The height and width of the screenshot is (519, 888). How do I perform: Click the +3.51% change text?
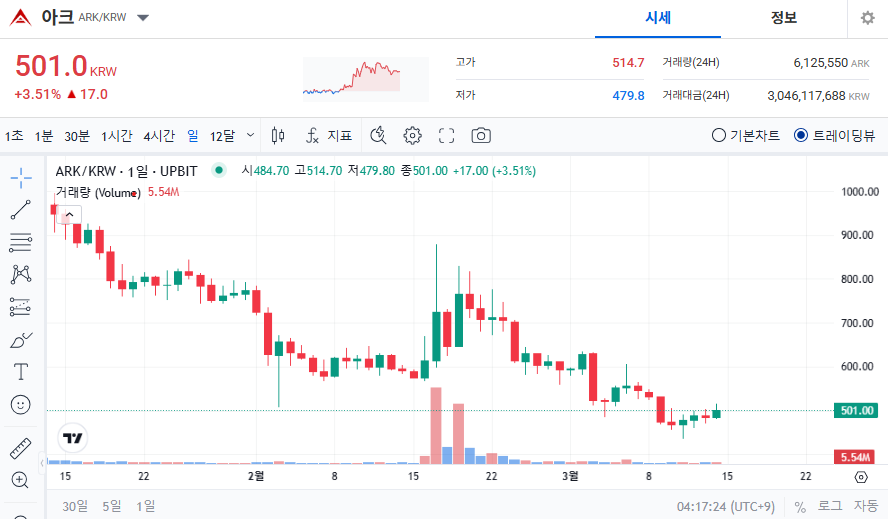click(x=37, y=95)
